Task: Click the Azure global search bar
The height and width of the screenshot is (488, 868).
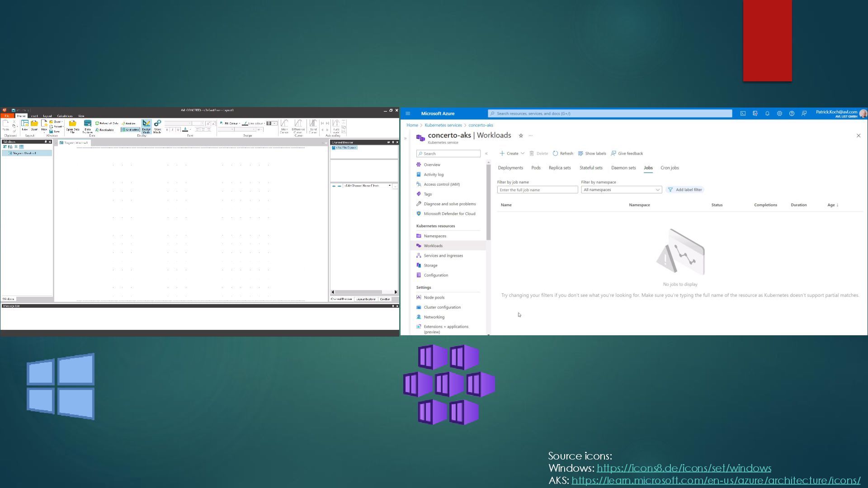Action: pos(610,113)
